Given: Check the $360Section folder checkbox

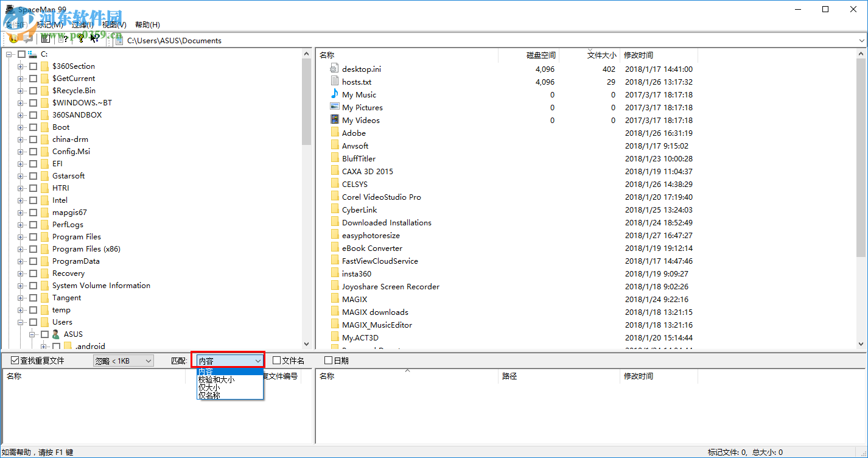Looking at the screenshot, I should tap(33, 66).
